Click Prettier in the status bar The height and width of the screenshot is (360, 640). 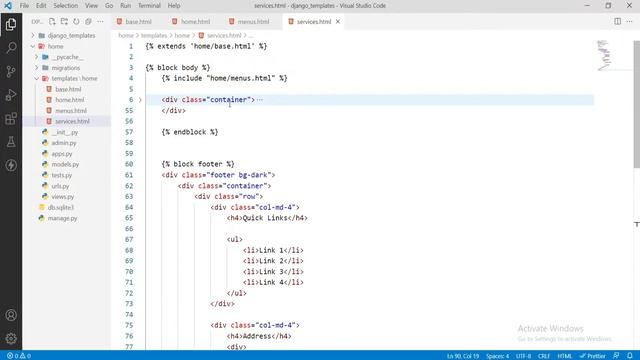593,356
